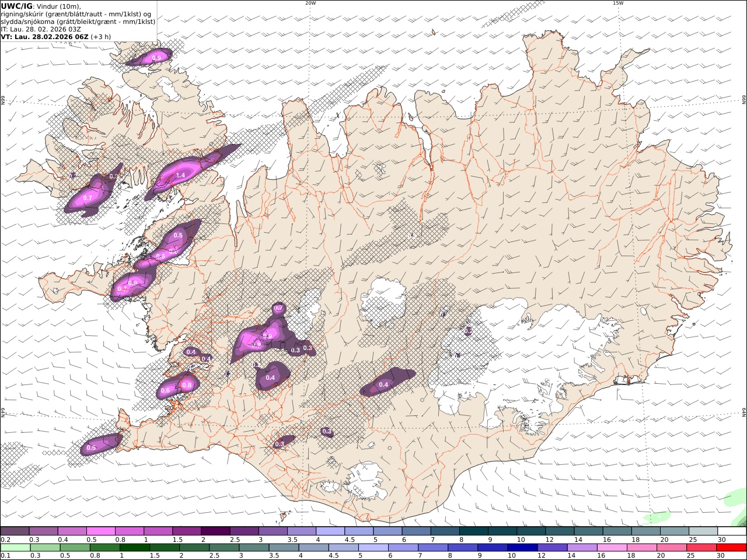Select the dark teal 8–9 upper legend swatch

point(474,531)
